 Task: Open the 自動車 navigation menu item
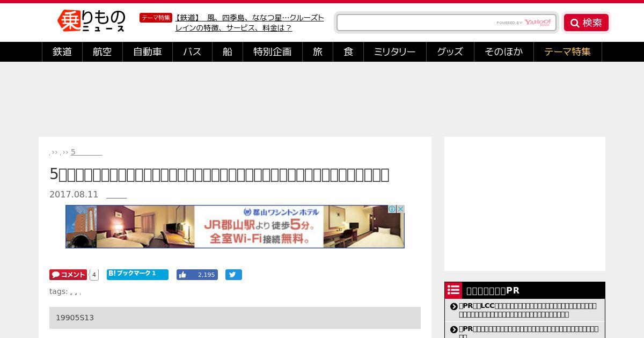[148, 52]
